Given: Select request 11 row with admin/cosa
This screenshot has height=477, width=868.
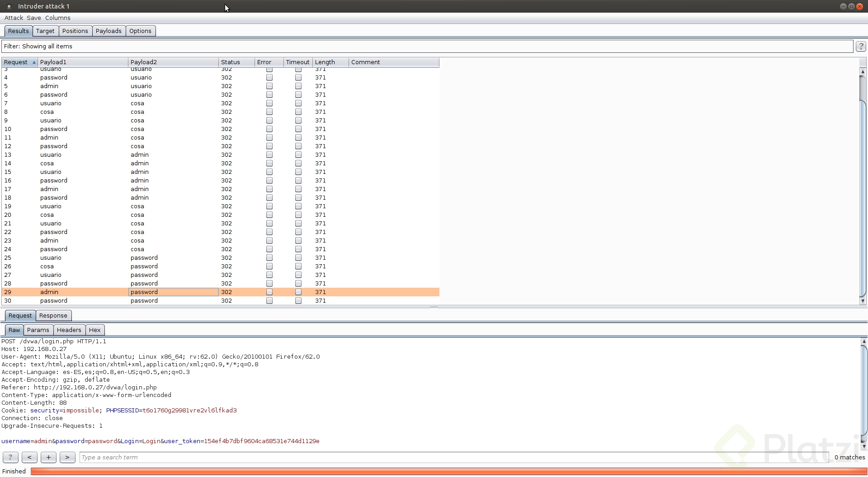Looking at the screenshot, I should click(x=221, y=138).
